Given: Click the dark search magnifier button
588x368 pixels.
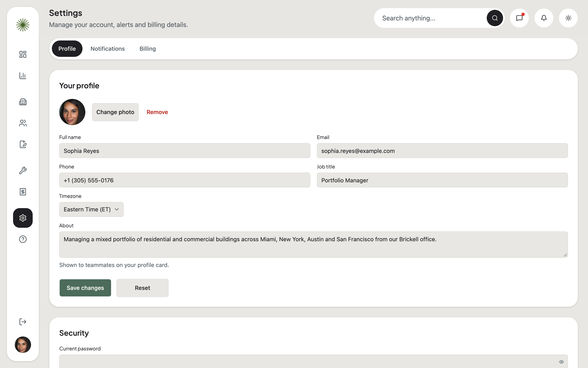Looking at the screenshot, I should pyautogui.click(x=495, y=18).
